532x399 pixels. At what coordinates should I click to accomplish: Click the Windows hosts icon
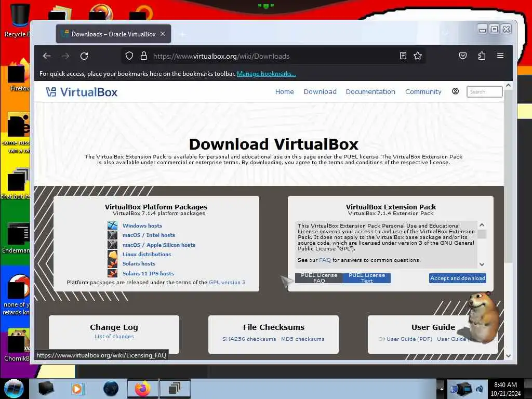tap(112, 225)
